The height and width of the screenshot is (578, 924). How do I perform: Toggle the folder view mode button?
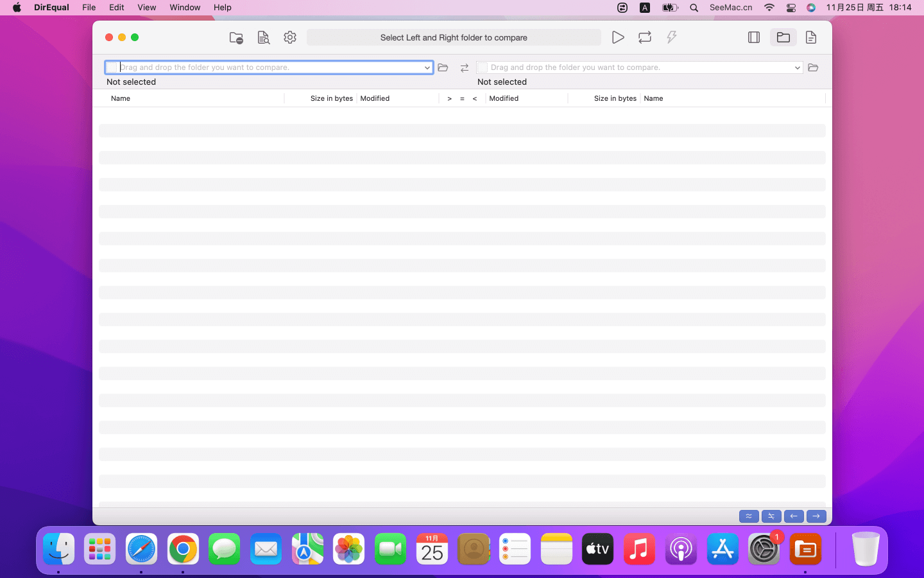tap(783, 38)
